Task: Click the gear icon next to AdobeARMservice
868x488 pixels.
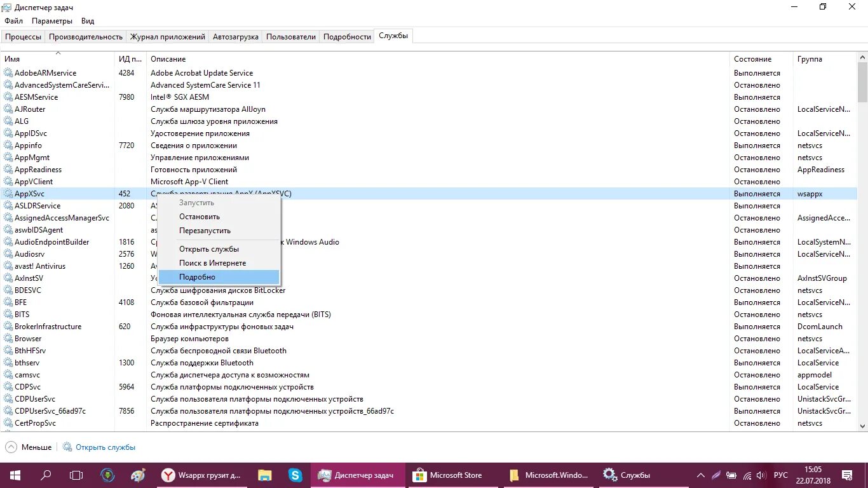Action: (x=8, y=73)
